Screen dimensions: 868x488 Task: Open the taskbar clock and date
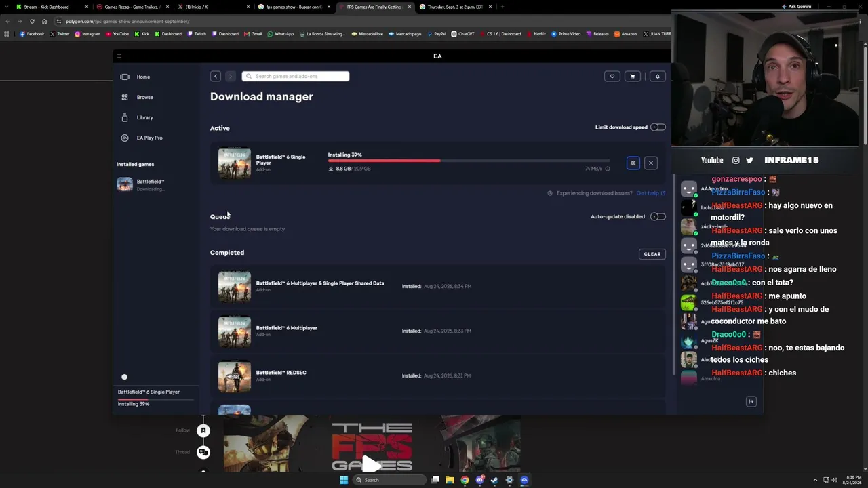(852, 480)
